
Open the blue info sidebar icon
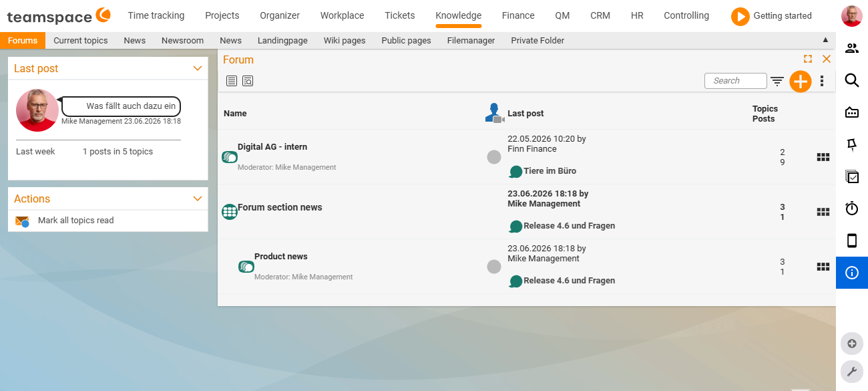click(851, 273)
